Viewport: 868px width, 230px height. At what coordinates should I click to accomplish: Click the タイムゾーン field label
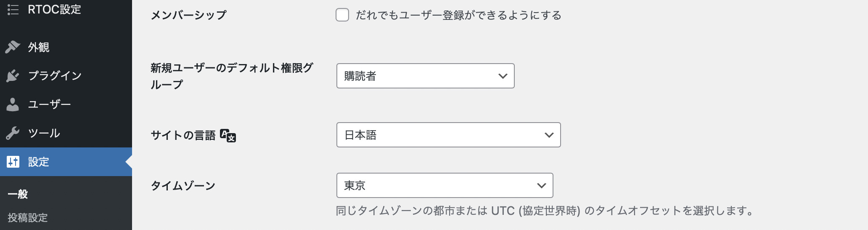click(183, 186)
